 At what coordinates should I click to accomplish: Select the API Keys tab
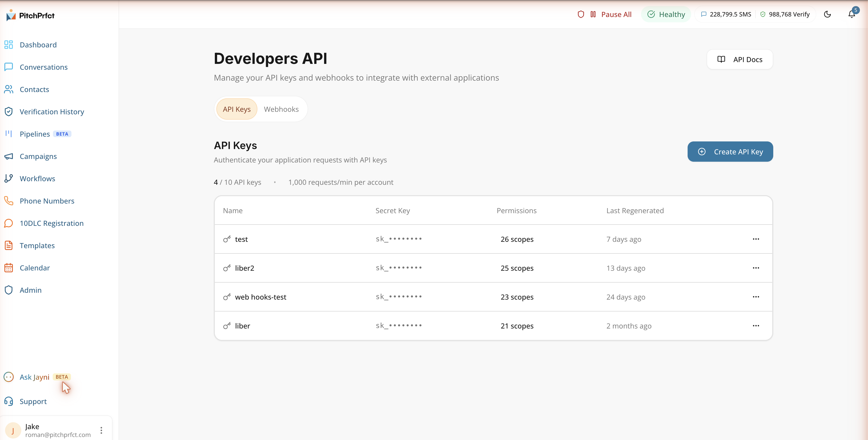tap(237, 109)
